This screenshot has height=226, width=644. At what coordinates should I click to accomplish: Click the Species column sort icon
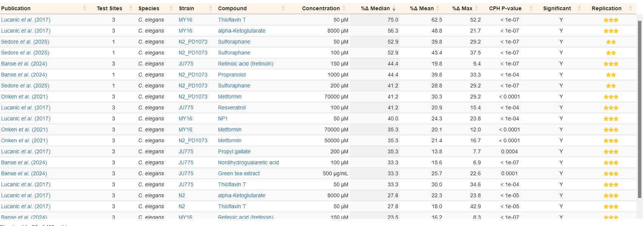click(x=171, y=8)
